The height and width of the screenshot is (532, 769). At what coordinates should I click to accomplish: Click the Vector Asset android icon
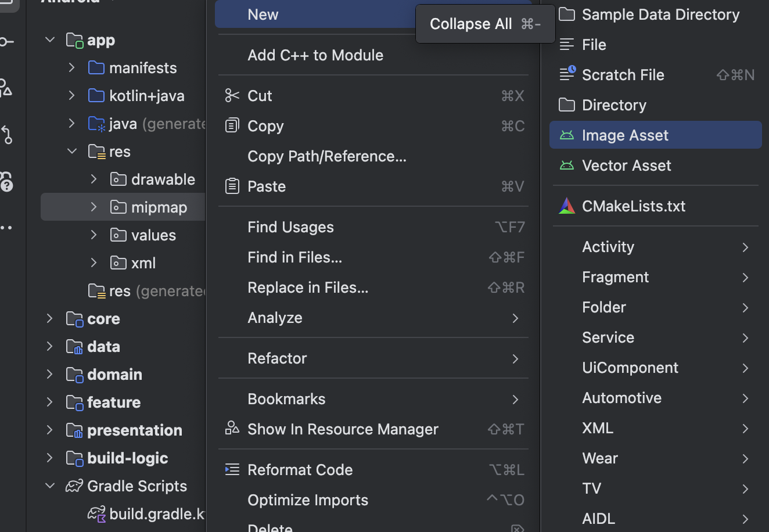[567, 166]
